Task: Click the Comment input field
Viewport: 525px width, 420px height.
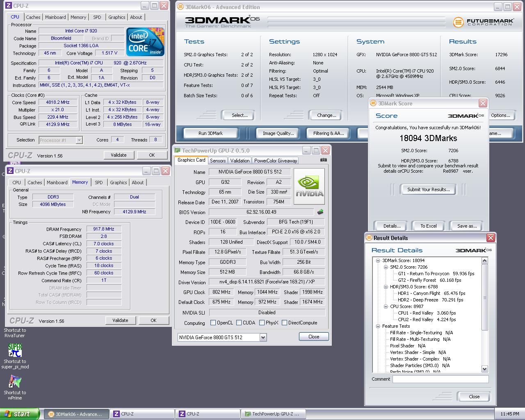Action: pos(440,379)
